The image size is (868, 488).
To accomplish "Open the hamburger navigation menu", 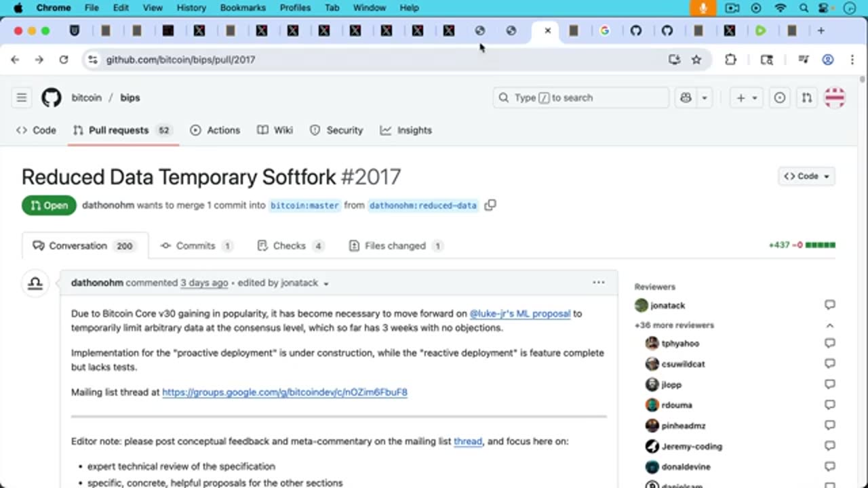I will coord(22,98).
